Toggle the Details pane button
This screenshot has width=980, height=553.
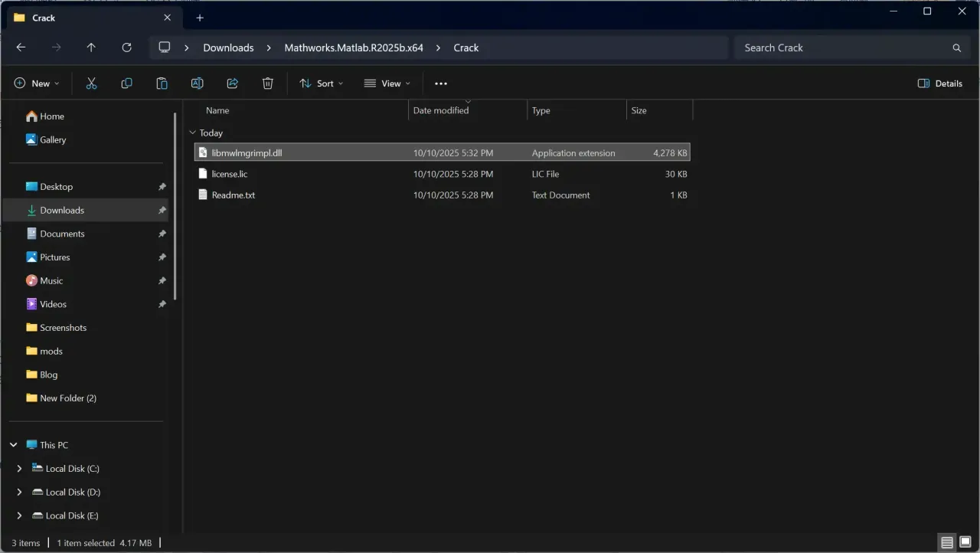[939, 83]
